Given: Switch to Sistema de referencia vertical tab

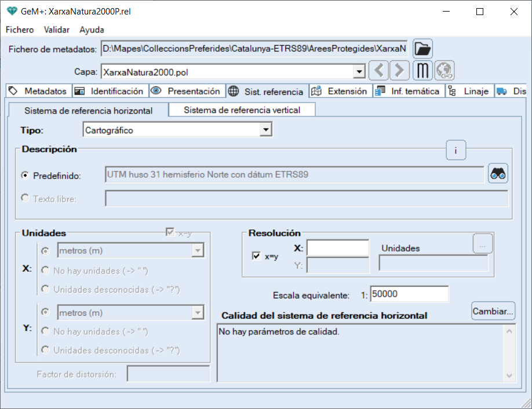Looking at the screenshot, I should click(242, 110).
